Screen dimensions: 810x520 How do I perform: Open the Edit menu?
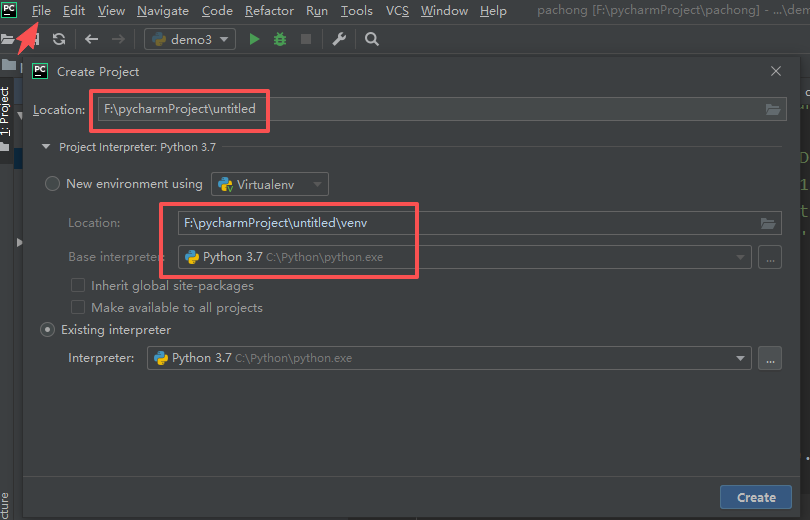(x=74, y=11)
